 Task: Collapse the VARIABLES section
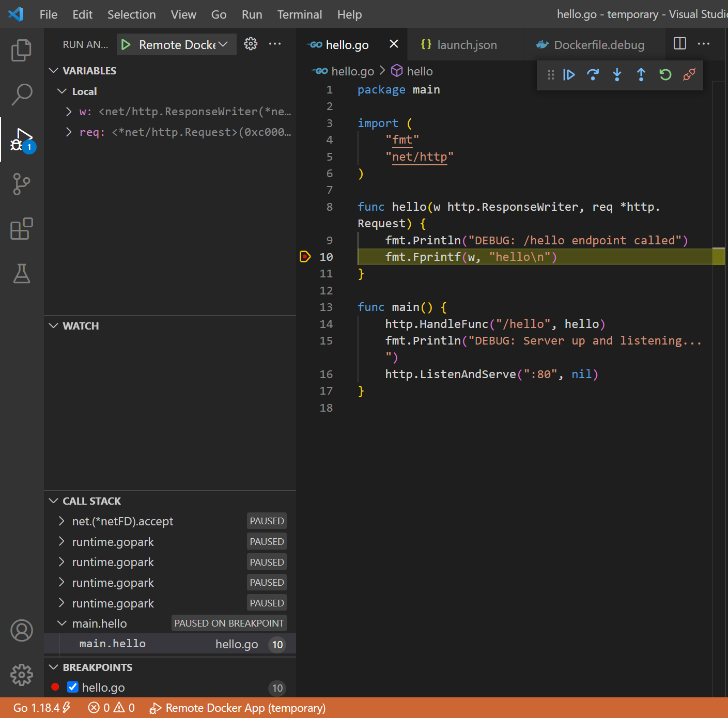pos(53,70)
